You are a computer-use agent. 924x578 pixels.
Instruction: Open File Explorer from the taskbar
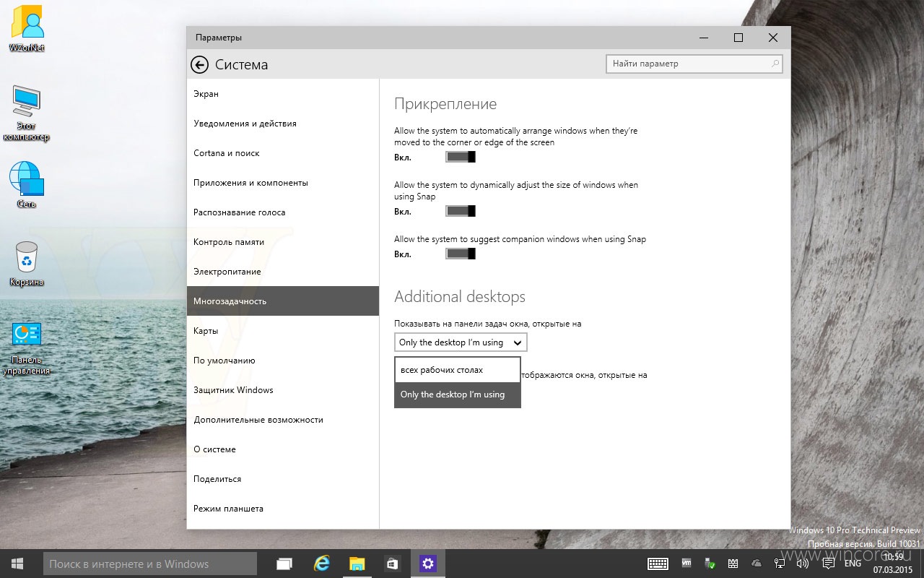[x=357, y=564]
